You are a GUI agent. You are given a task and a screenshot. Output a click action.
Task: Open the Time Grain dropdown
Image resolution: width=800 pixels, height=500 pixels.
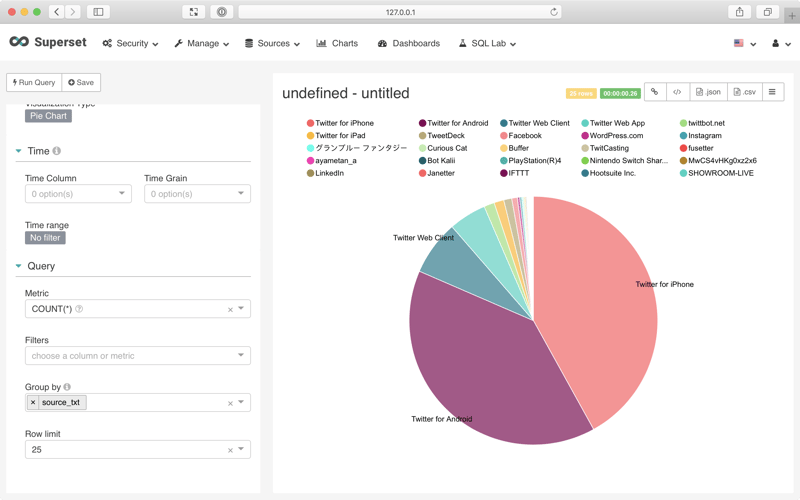click(x=197, y=194)
